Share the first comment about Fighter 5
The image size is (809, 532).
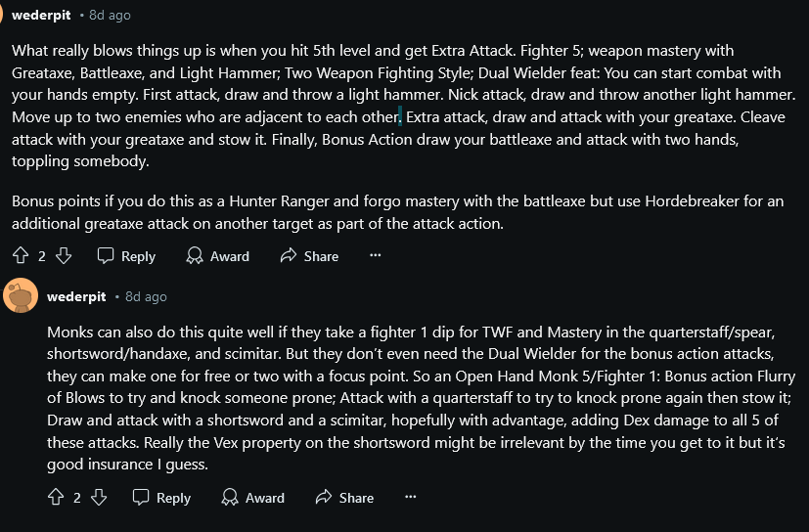(309, 256)
